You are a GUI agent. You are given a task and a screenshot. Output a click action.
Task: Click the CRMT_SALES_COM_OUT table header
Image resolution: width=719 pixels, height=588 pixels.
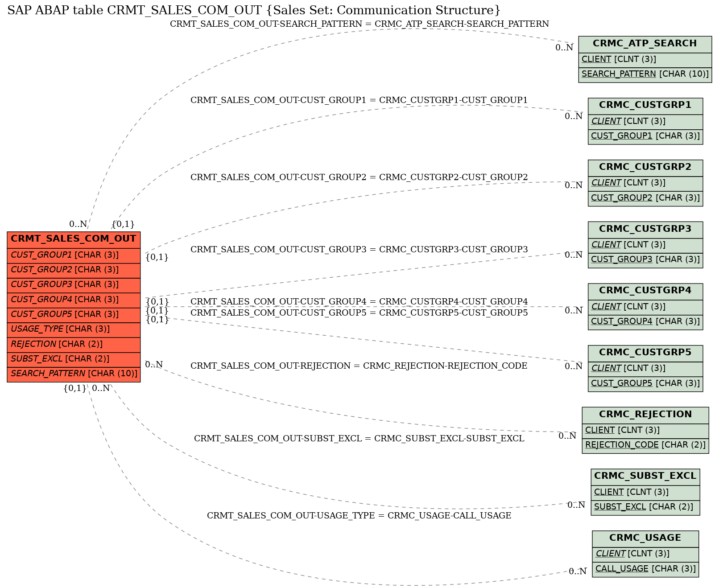tap(74, 239)
